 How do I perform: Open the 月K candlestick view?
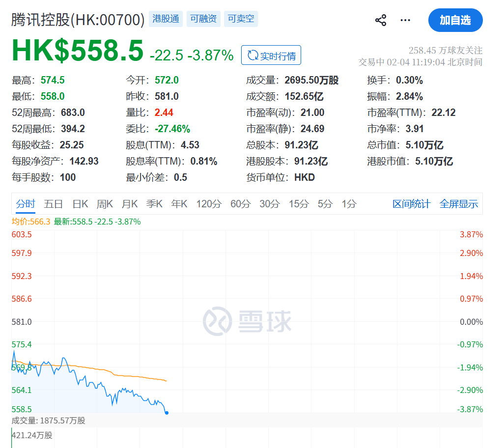(x=129, y=203)
